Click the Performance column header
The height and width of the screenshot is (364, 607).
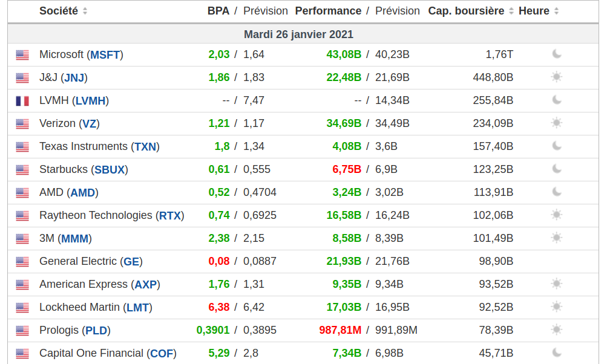pos(328,11)
